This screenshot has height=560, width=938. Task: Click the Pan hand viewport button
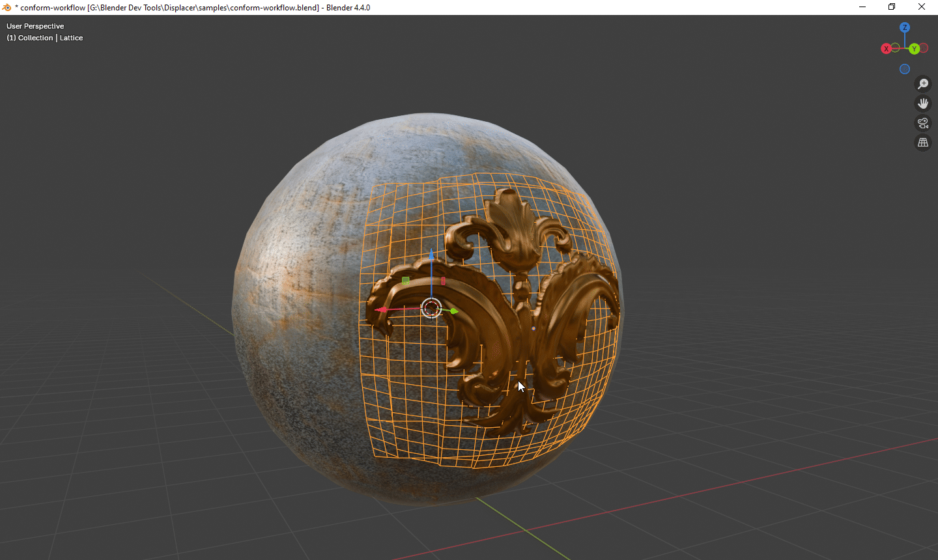pos(923,104)
